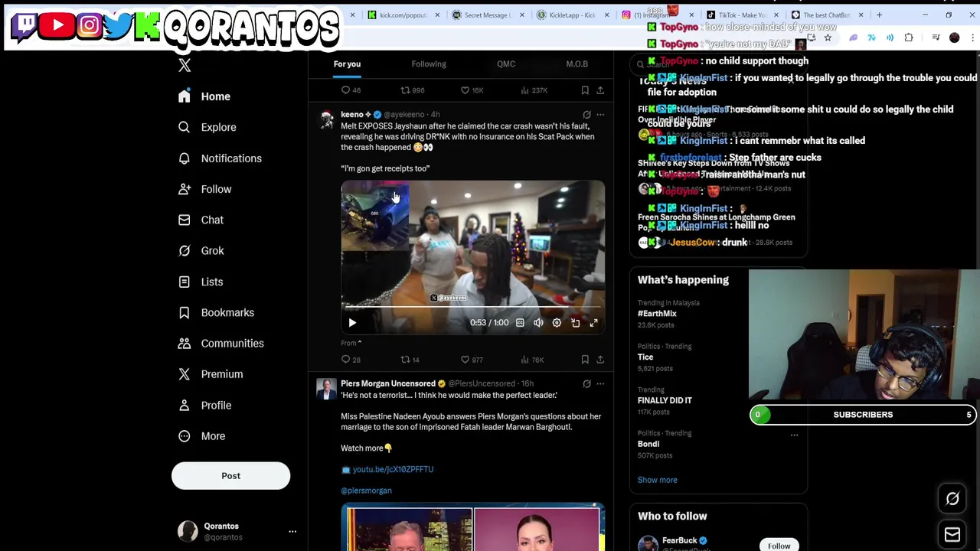Open the youtu.be/jcX10ZPFFTU link
Screen dimensions: 980x551
pos(393,469)
